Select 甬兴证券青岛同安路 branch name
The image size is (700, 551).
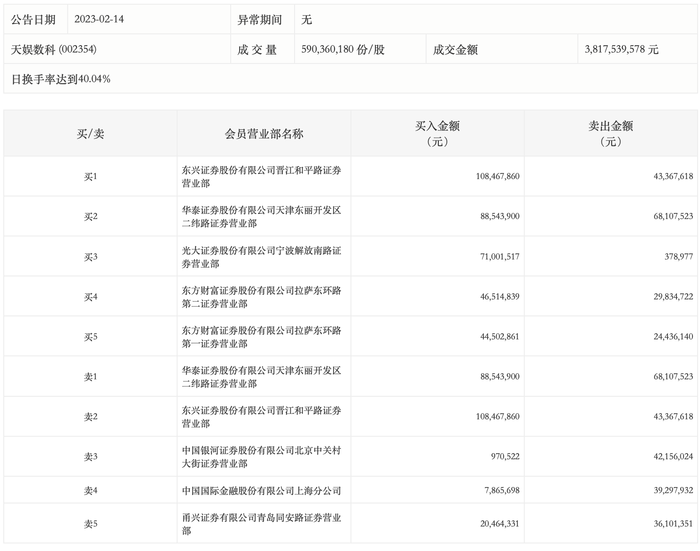pos(261,524)
